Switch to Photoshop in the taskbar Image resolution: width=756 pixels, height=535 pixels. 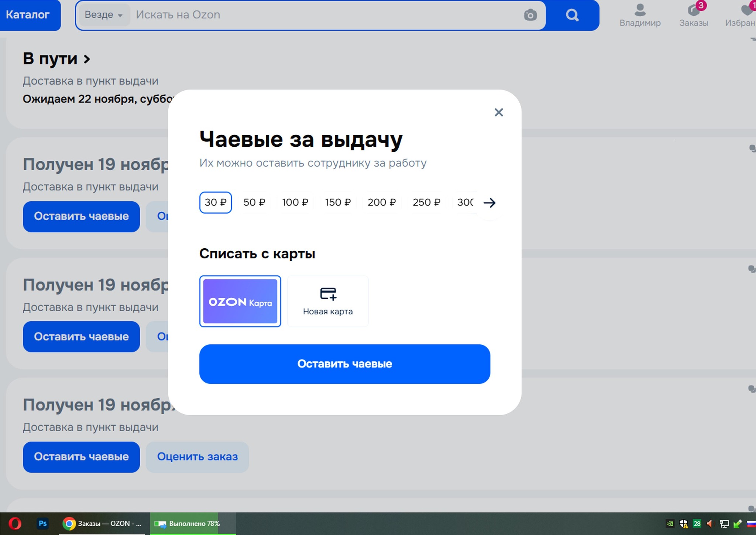click(43, 524)
